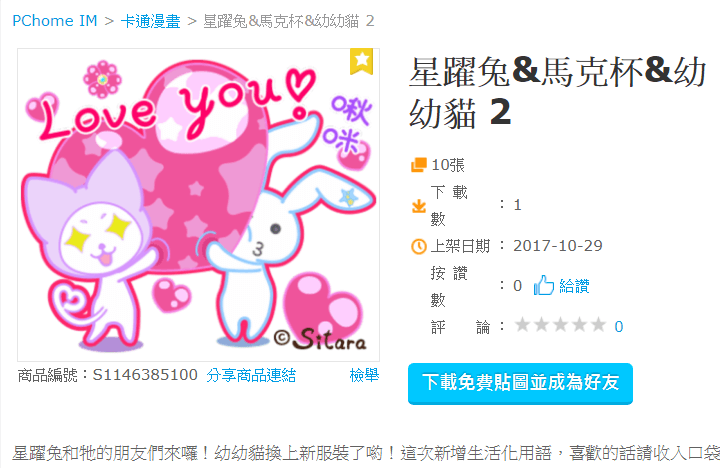Viewport: 720px width, 468px height.
Task: Rate with the first gray star
Action: click(522, 325)
